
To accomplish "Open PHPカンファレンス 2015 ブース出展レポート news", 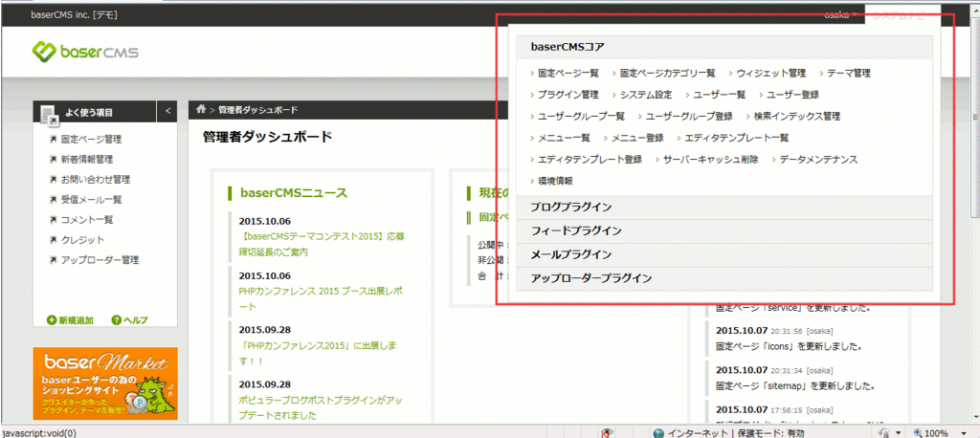I will (x=322, y=298).
